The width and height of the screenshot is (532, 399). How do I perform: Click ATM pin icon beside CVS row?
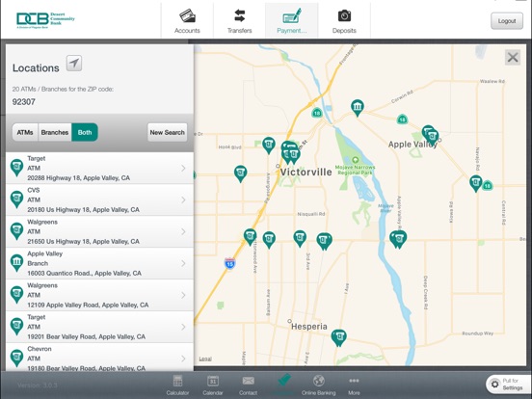point(16,199)
